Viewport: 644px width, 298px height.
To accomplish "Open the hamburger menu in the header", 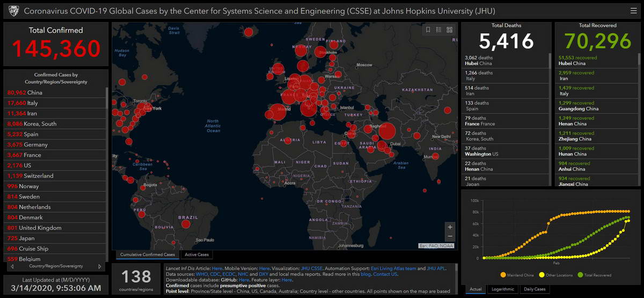I will 634,11.
